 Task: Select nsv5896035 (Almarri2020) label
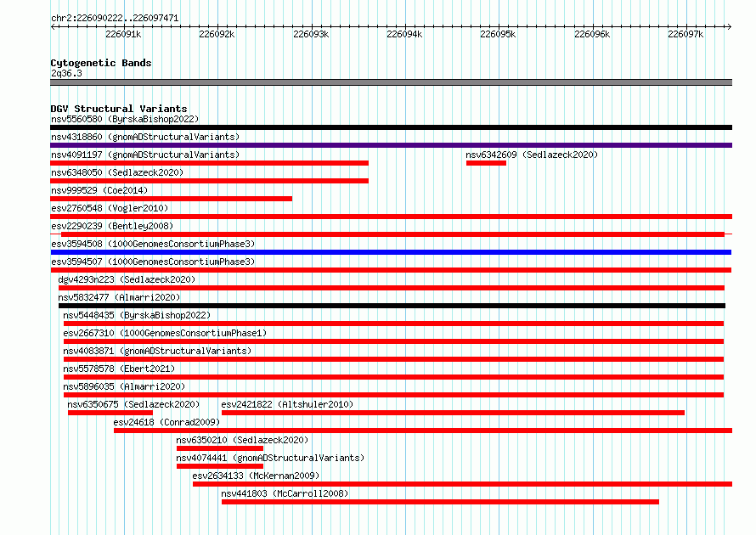pyautogui.click(x=124, y=386)
